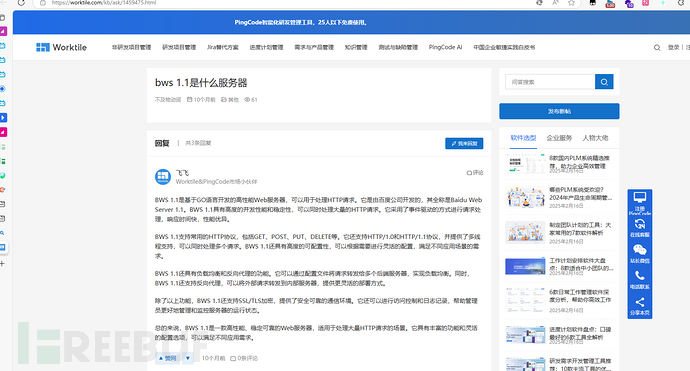Click the 电话联系 phone icon
This screenshot has width=690, height=371.
coord(639,276)
